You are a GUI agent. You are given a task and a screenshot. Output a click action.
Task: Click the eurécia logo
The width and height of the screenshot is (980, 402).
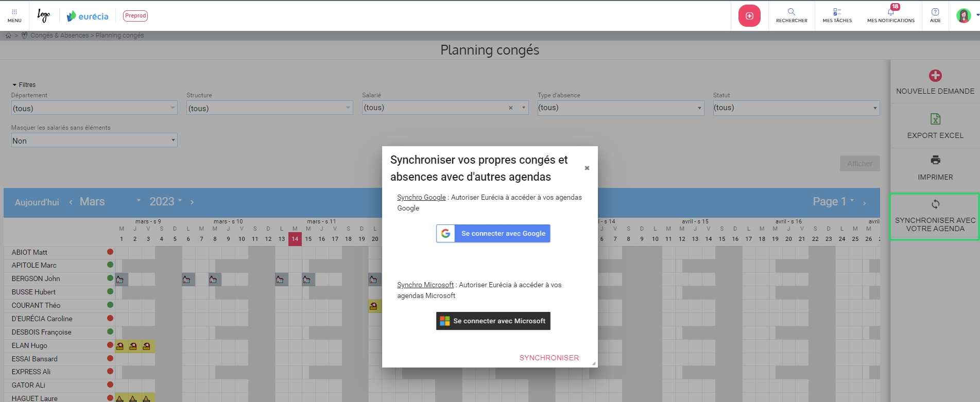[x=88, y=16]
